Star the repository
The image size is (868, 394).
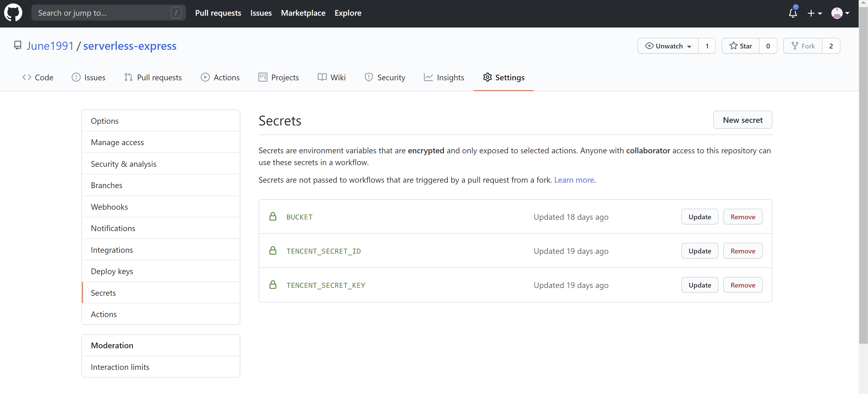740,46
